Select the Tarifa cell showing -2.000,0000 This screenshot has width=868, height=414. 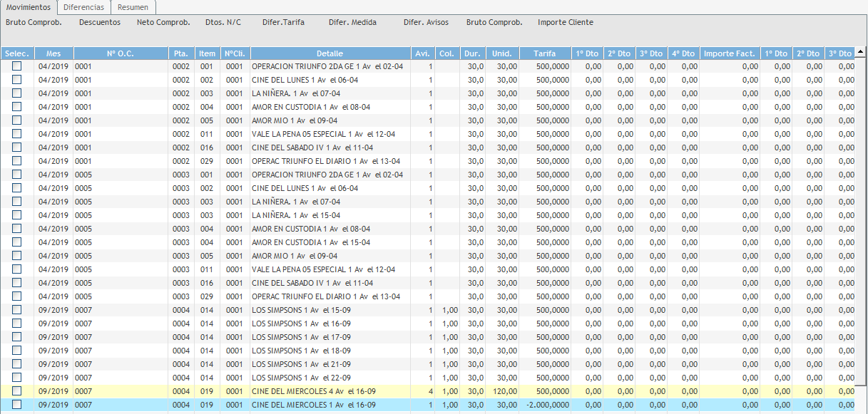546,405
